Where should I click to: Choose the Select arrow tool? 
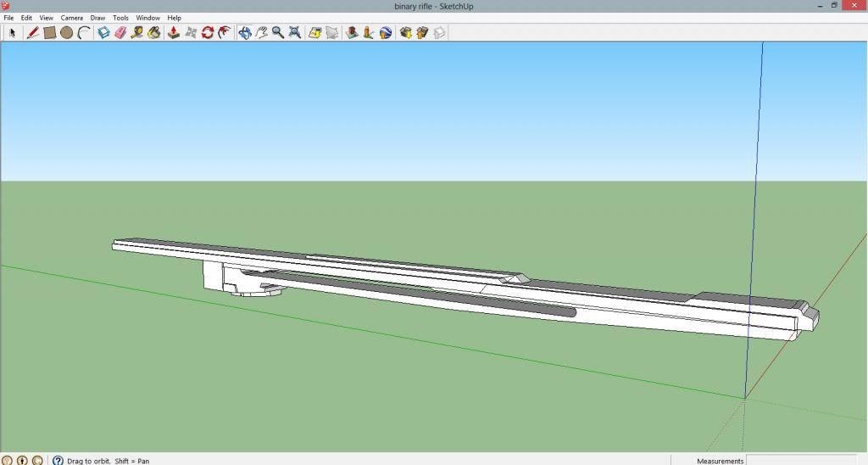pos(12,33)
